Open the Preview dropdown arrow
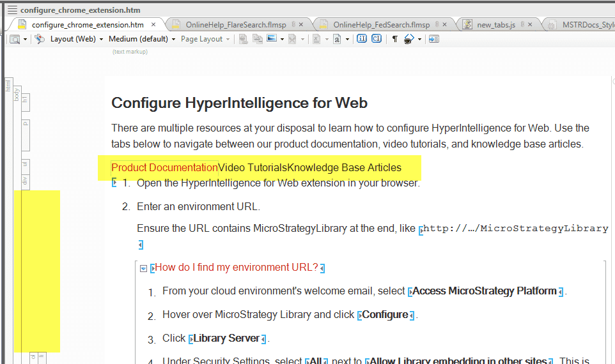The image size is (615, 364). tap(26, 39)
